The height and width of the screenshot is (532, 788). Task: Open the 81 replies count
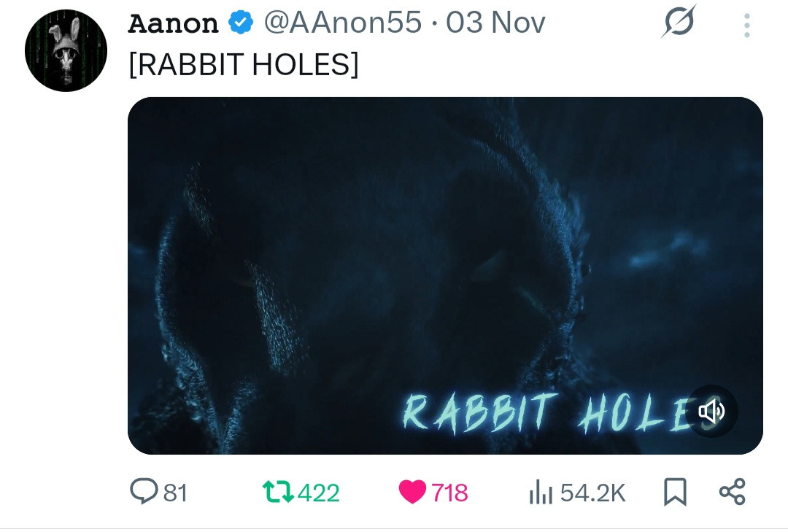(x=175, y=493)
